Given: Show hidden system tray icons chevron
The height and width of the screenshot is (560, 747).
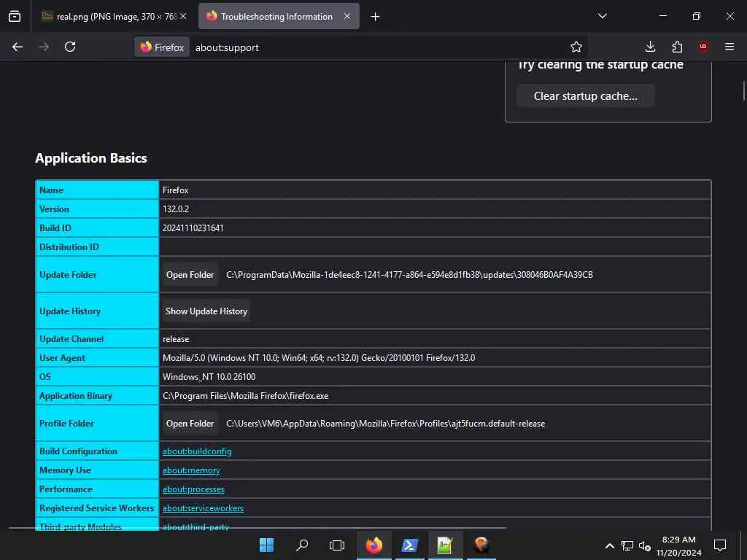Looking at the screenshot, I should [x=609, y=545].
